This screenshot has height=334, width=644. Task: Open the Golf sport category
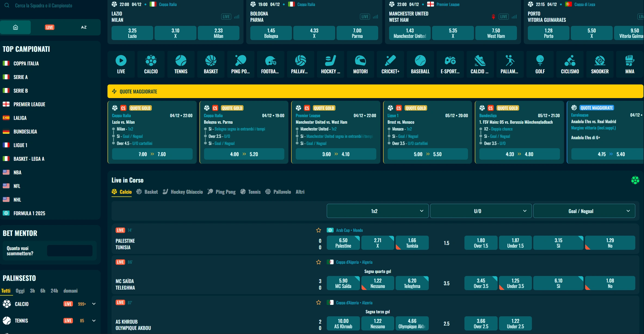coord(540,64)
